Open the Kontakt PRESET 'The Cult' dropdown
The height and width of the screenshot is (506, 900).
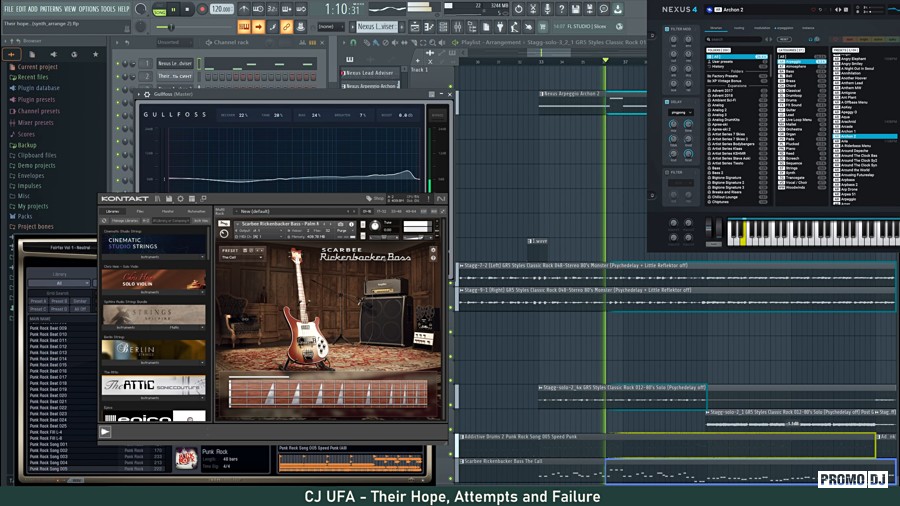coord(241,257)
